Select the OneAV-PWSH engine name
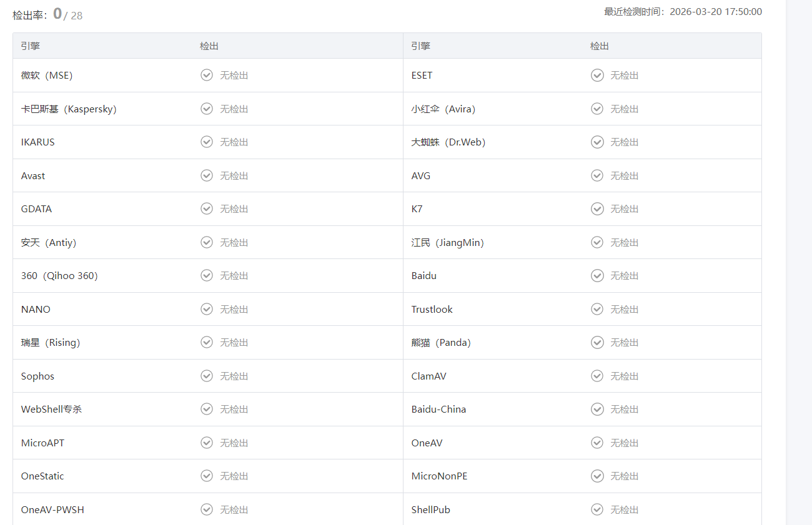This screenshot has width=812, height=525. [52, 509]
